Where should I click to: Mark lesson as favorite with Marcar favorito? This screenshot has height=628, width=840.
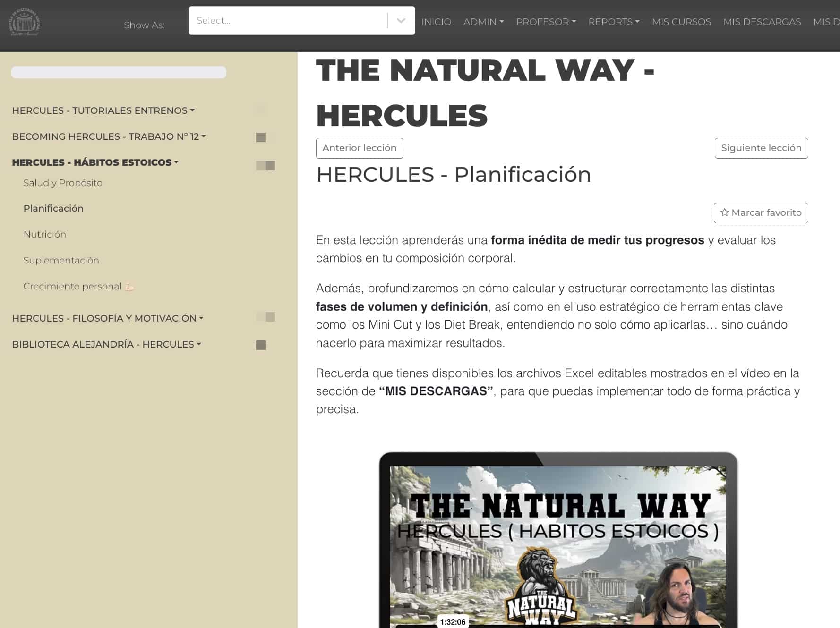761,213
